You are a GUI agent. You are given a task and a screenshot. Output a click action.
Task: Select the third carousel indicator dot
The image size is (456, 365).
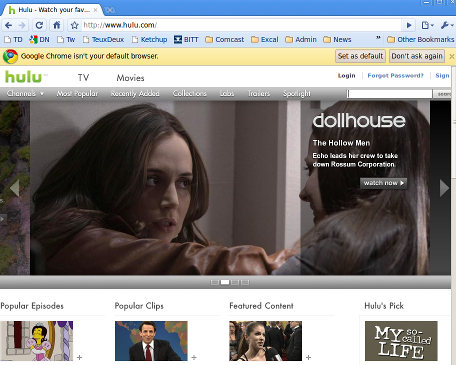click(235, 282)
